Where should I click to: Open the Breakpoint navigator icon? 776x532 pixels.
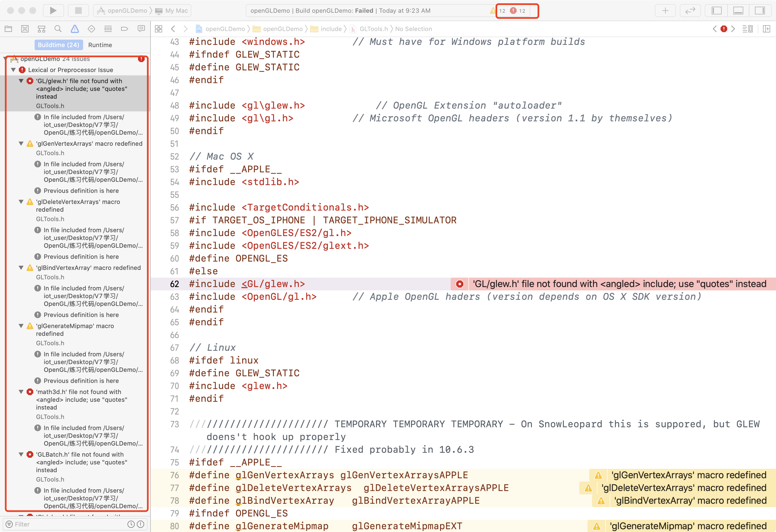(x=124, y=29)
